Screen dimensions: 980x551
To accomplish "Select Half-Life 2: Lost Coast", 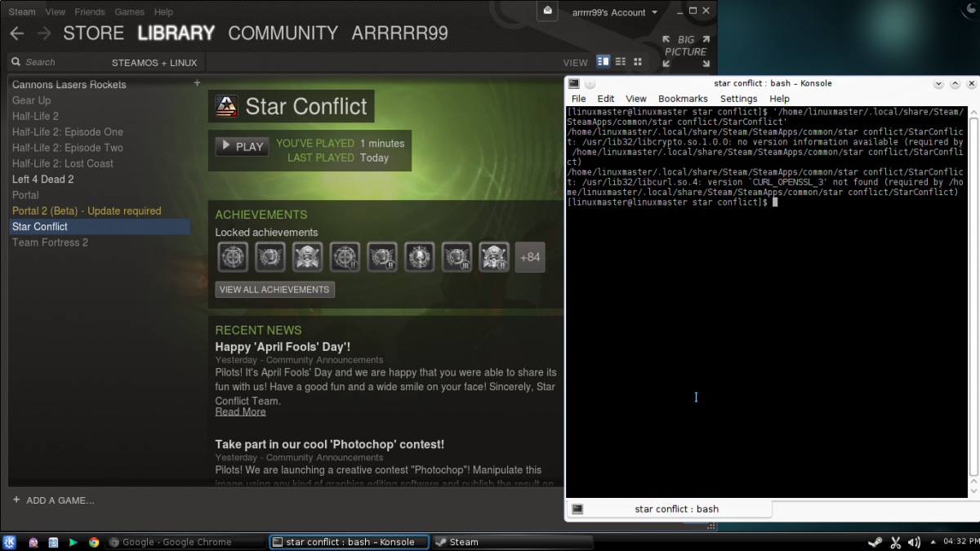I will (63, 163).
